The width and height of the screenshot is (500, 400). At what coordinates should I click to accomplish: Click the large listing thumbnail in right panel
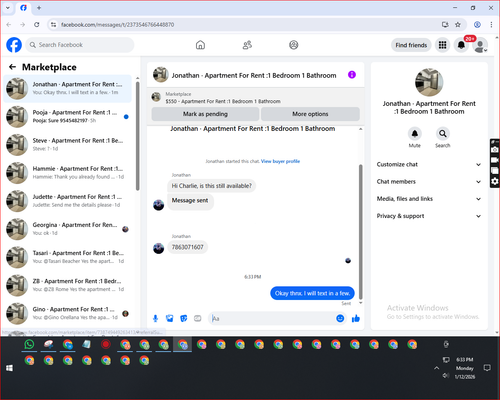(x=429, y=82)
